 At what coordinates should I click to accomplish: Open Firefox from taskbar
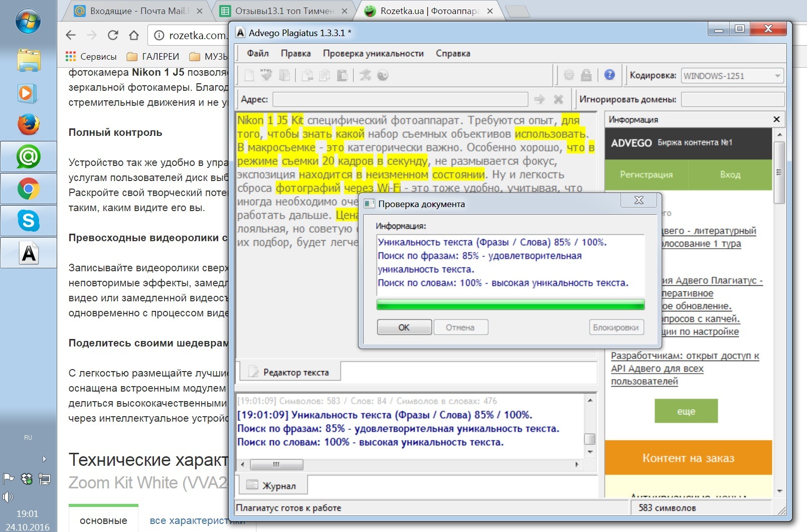click(x=28, y=124)
